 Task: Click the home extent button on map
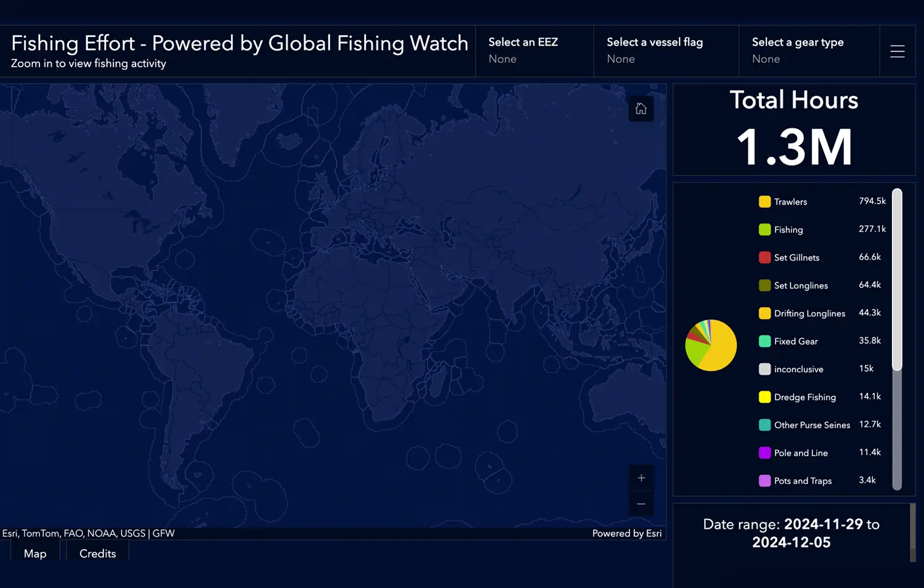point(641,109)
